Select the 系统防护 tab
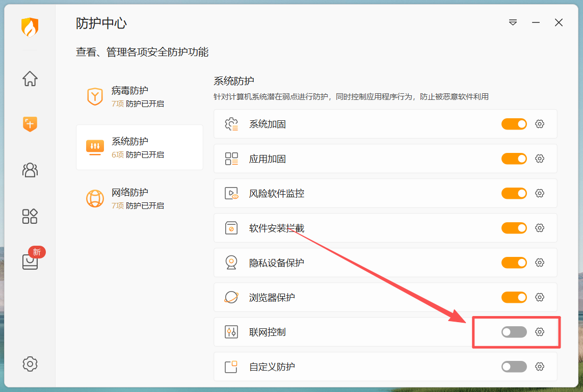This screenshot has height=392, width=583. [139, 147]
